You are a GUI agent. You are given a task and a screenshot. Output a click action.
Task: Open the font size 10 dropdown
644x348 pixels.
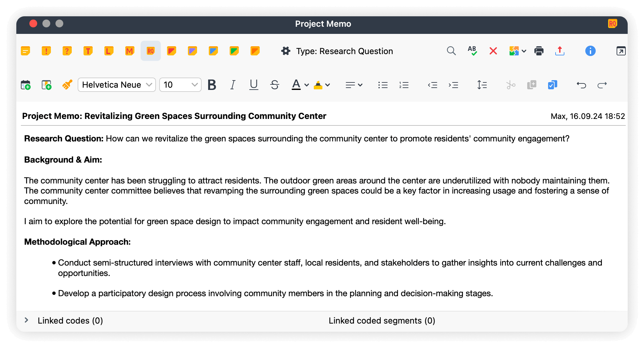click(x=180, y=85)
